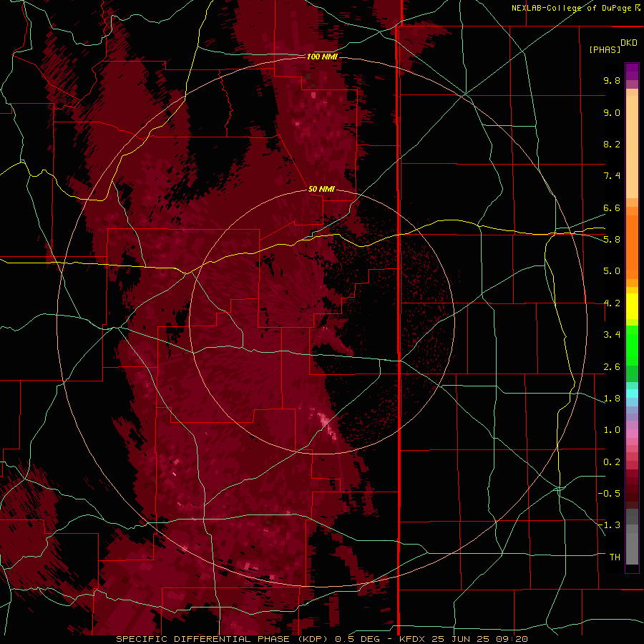This screenshot has width=644, height=644.
Task: Click the DKD unit label above the scale
Action: click(x=629, y=43)
